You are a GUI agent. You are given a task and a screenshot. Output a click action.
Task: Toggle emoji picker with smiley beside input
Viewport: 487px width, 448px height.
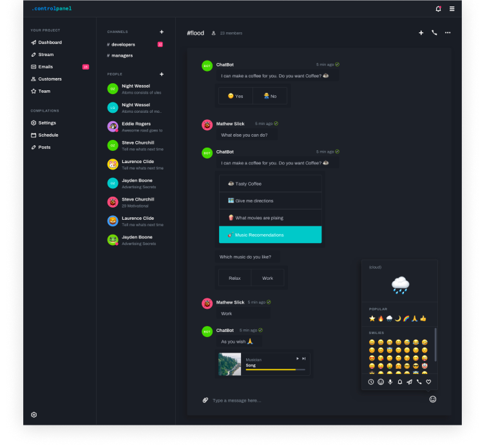pos(432,399)
